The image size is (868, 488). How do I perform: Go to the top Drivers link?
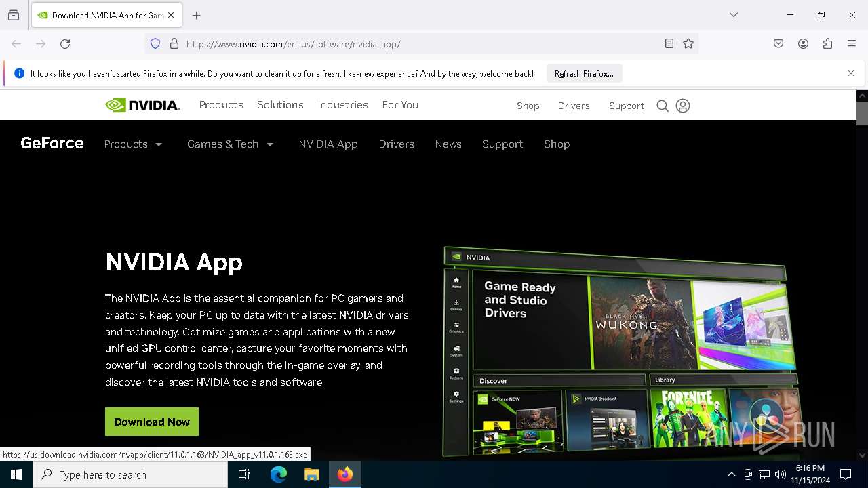574,106
